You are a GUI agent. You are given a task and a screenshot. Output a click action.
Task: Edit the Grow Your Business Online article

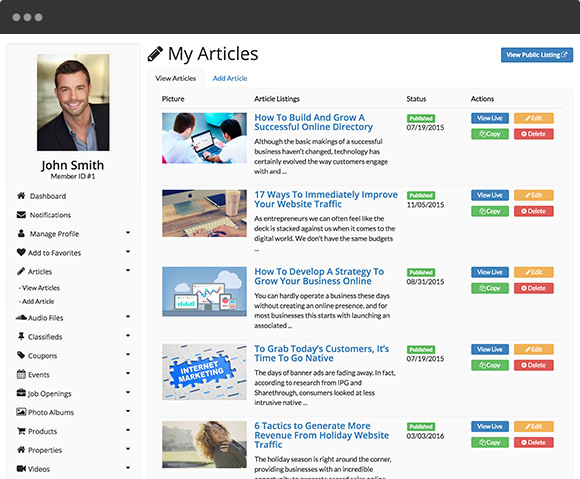533,272
